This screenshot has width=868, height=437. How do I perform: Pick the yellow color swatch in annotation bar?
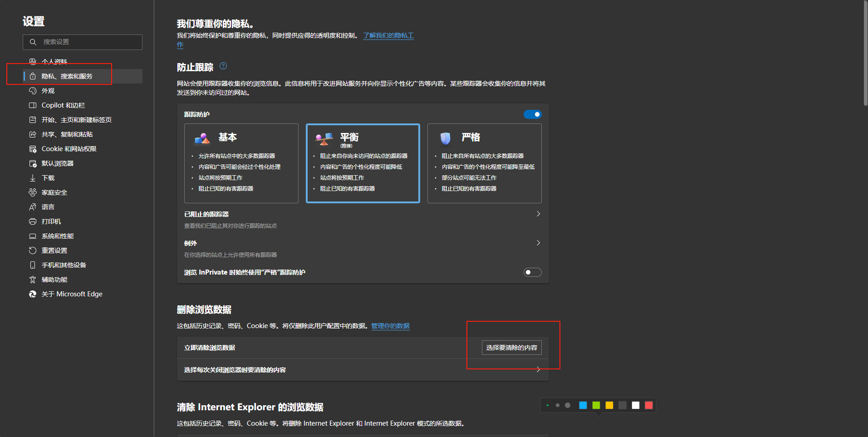pos(609,405)
